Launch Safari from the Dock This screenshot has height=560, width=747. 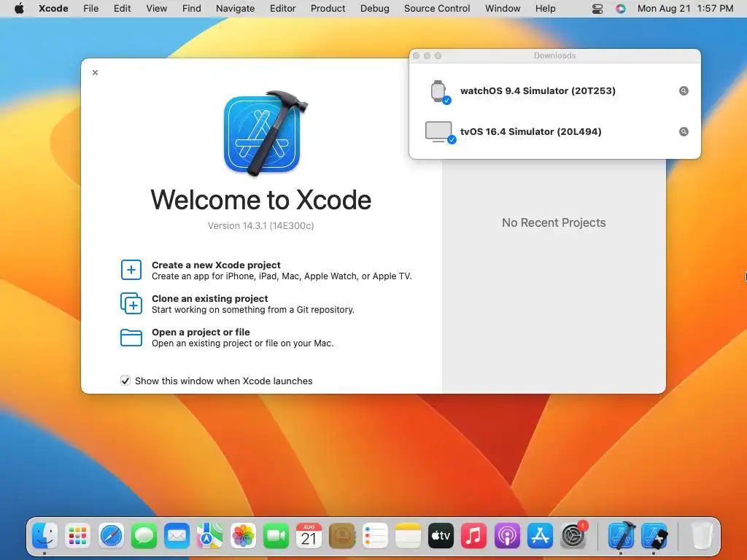111,536
